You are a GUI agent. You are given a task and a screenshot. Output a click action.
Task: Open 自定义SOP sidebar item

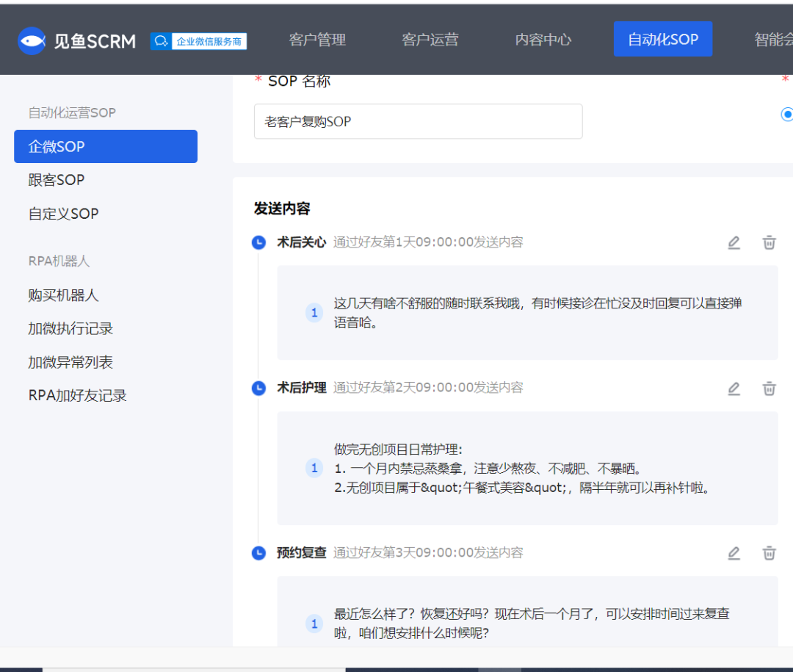pyautogui.click(x=63, y=214)
